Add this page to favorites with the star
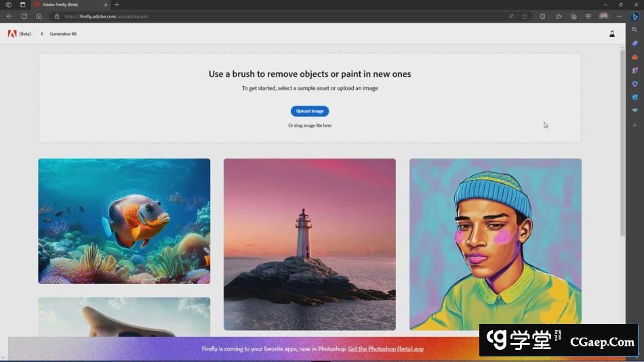644x362 pixels. click(x=524, y=16)
